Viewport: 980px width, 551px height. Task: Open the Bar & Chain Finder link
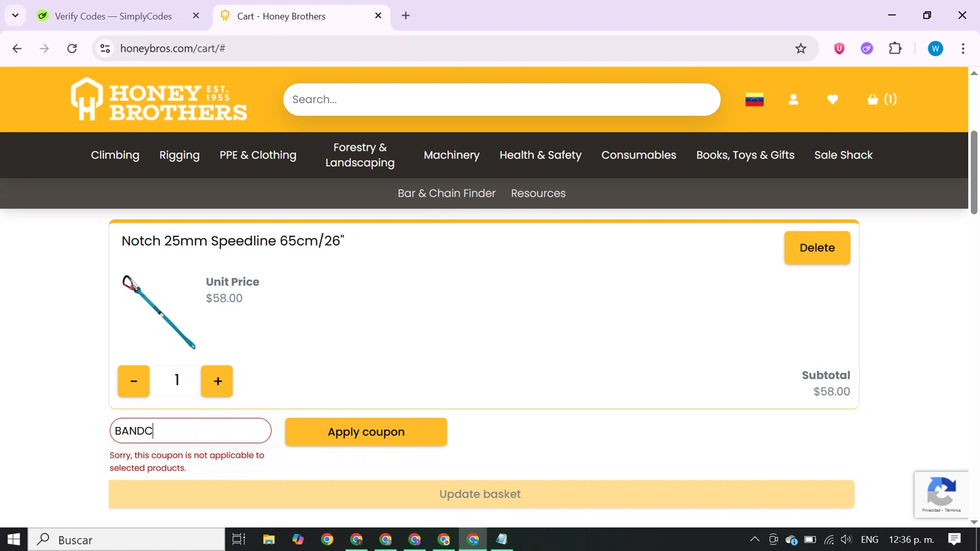click(447, 193)
